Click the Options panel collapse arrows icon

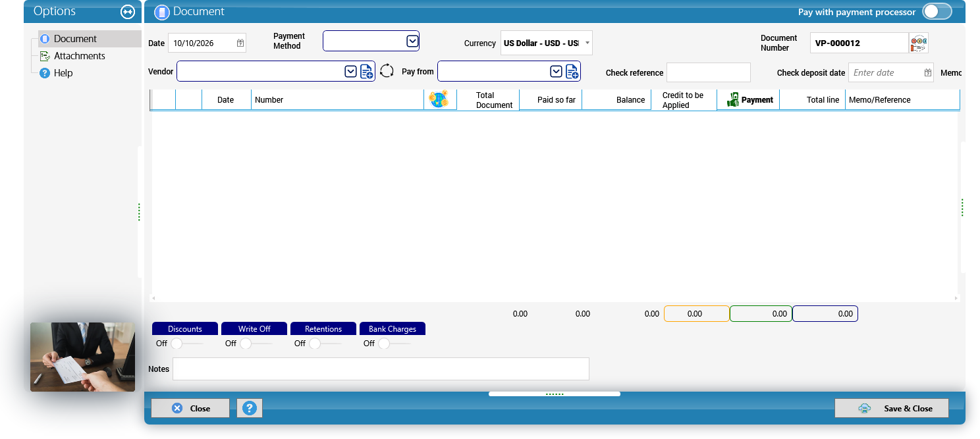128,12
